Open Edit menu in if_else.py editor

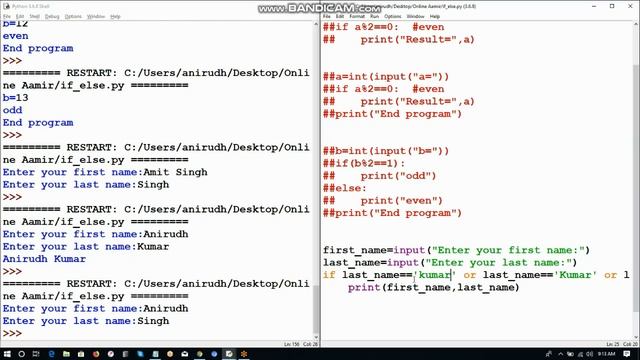click(340, 16)
